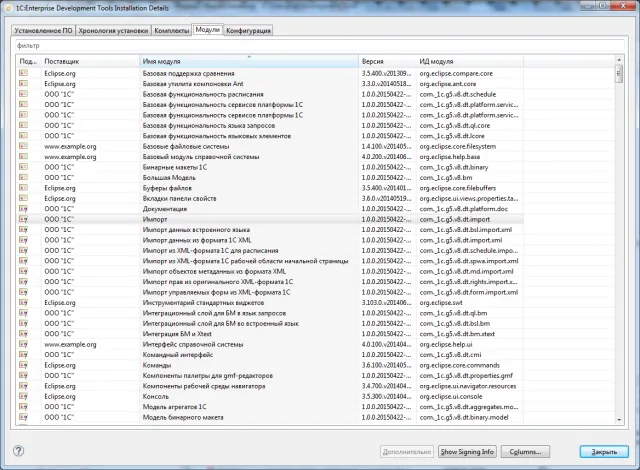
Task: Open the Columns... dialog button
Action: (x=525, y=452)
